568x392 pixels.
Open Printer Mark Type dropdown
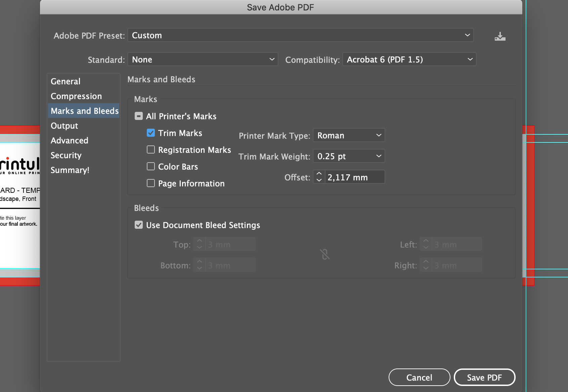coord(349,135)
